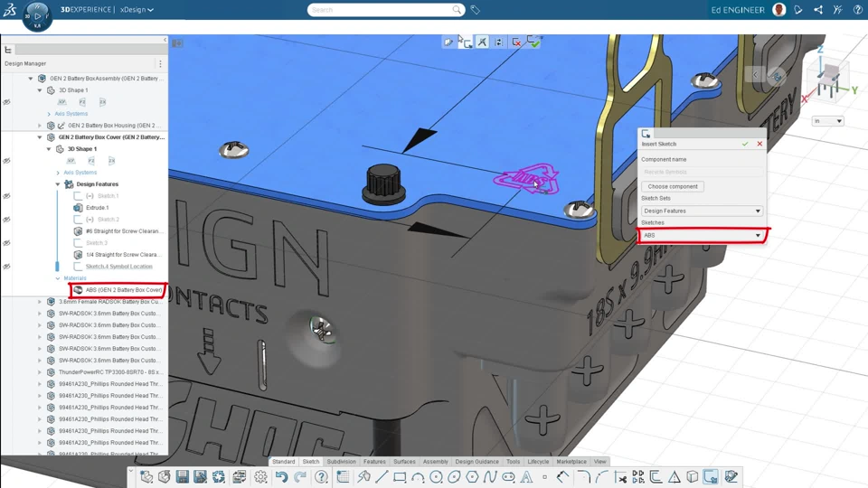
Task: Click the Component name field
Action: pyautogui.click(x=702, y=172)
